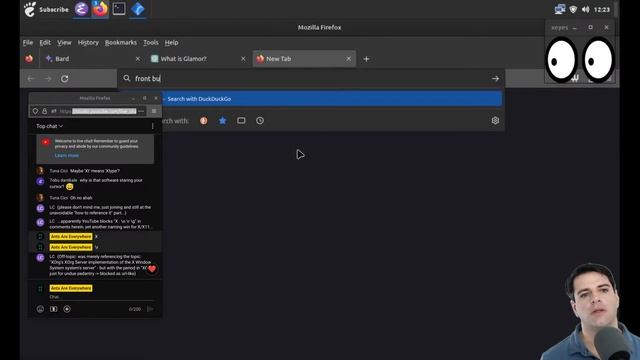Open the File menu
The image size is (640, 360).
[x=28, y=42]
